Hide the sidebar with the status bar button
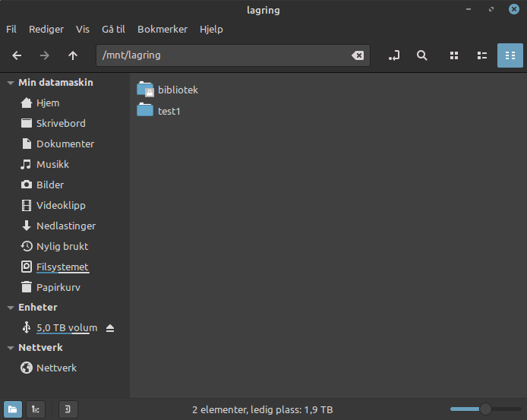The image size is (527, 420). tap(68, 409)
